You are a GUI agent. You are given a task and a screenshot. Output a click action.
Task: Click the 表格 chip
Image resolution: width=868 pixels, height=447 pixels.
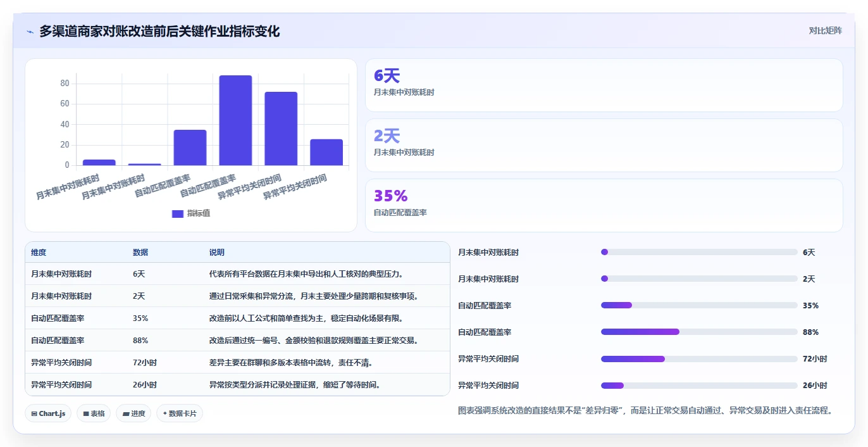[x=94, y=413]
